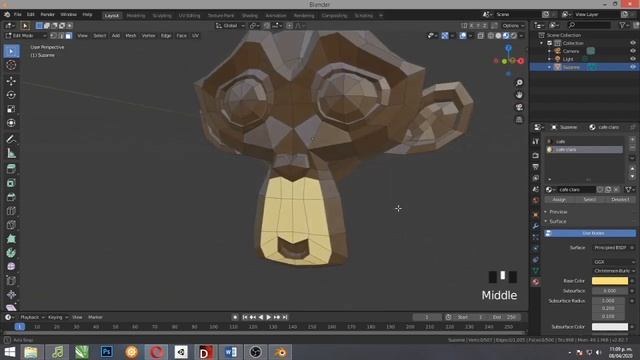
Task: Click the viewport pan hand icon
Action: pyautogui.click(x=519, y=95)
